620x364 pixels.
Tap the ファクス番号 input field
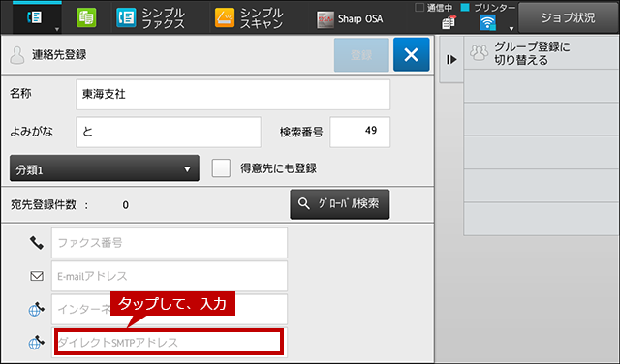170,243
